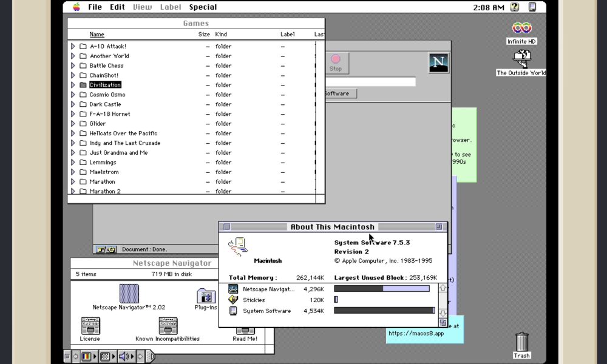
Task: Click the memory list scroll up arrow
Action: coord(443,288)
